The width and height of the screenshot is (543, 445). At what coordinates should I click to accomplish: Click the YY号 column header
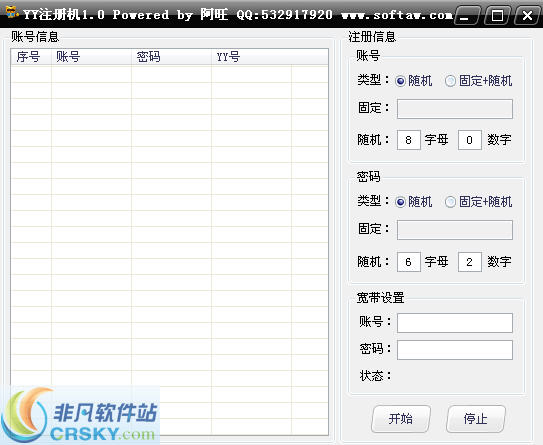[x=251, y=57]
